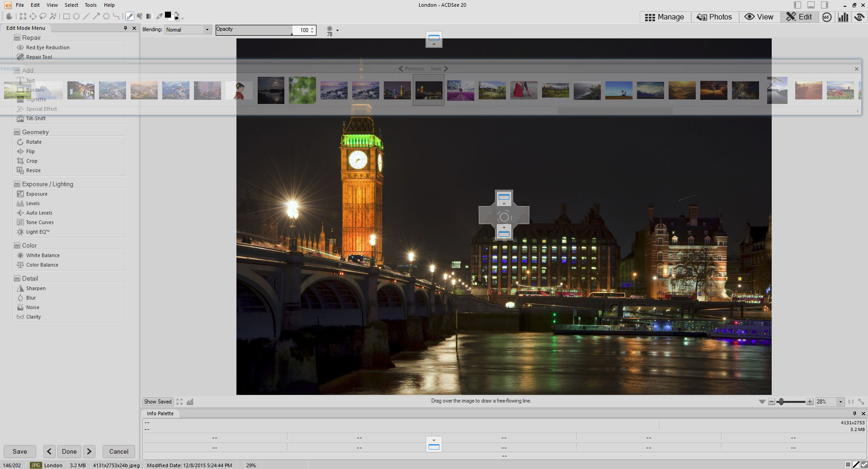Open the ACDSee 365 mode
Screen dimensions: 868x469
[x=826, y=17]
